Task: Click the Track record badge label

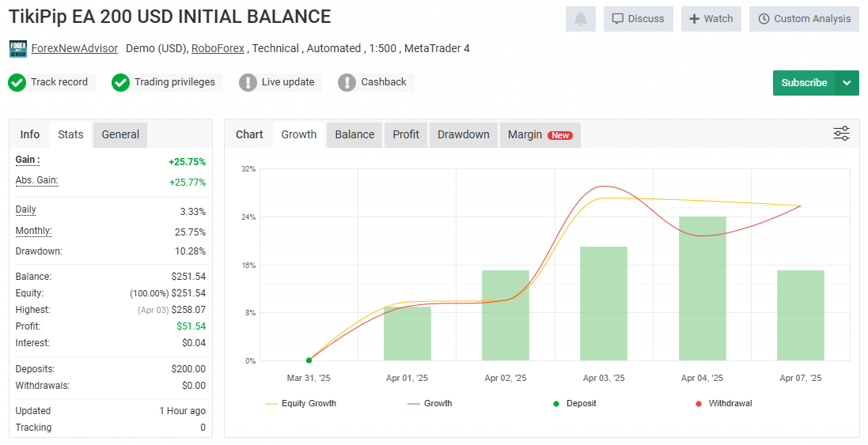Action: (x=59, y=82)
